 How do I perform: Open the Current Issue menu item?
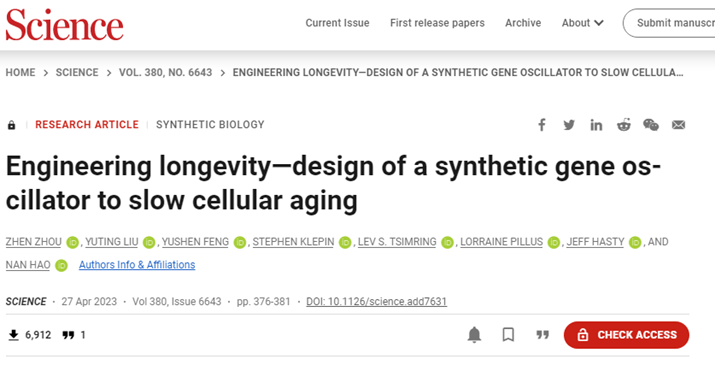[337, 23]
